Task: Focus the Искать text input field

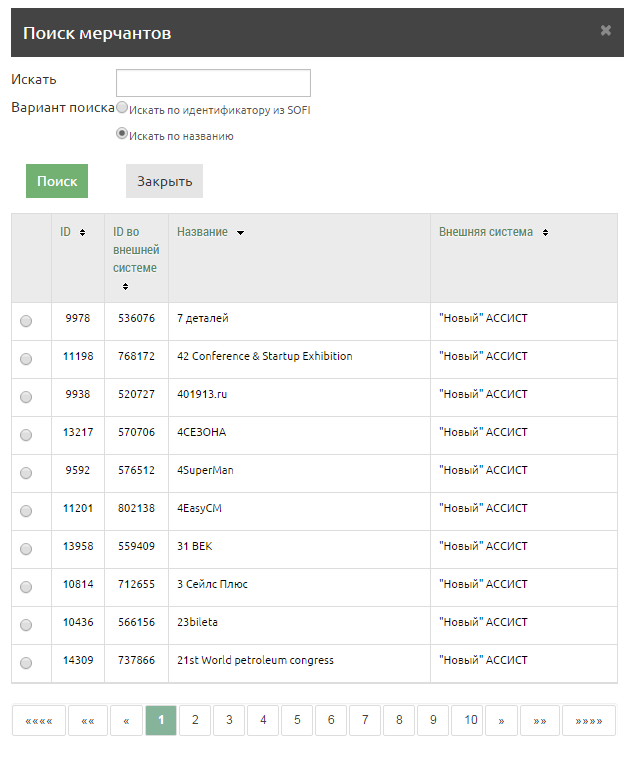Action: (x=213, y=82)
